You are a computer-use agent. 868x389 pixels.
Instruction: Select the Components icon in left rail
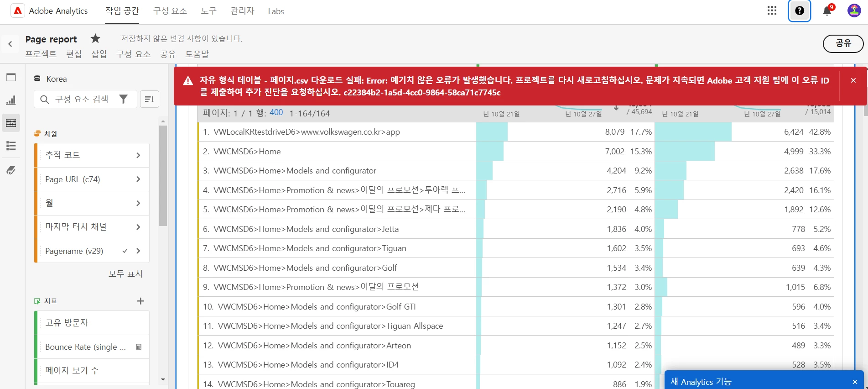[11, 123]
